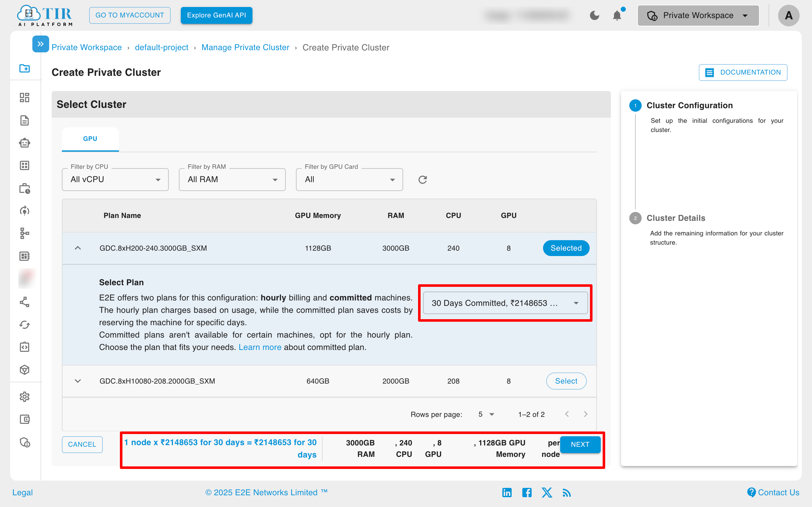Open the Legal footer link

pos(23,492)
